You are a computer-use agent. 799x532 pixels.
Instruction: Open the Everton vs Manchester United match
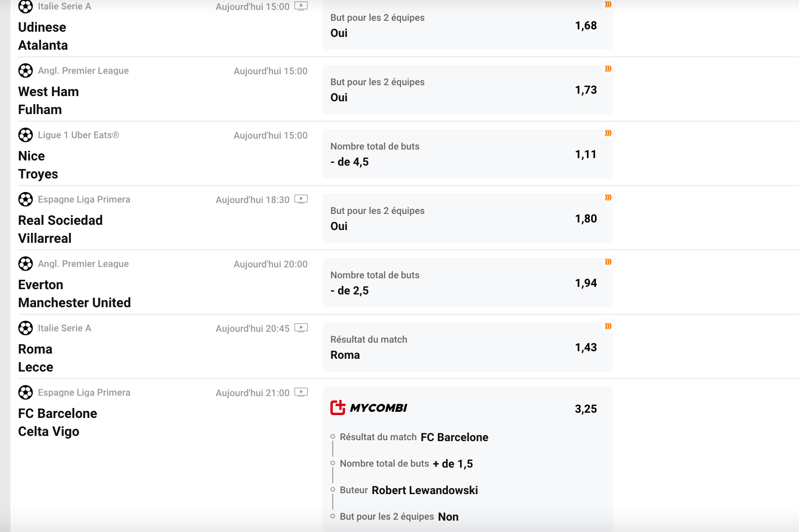pos(74,293)
